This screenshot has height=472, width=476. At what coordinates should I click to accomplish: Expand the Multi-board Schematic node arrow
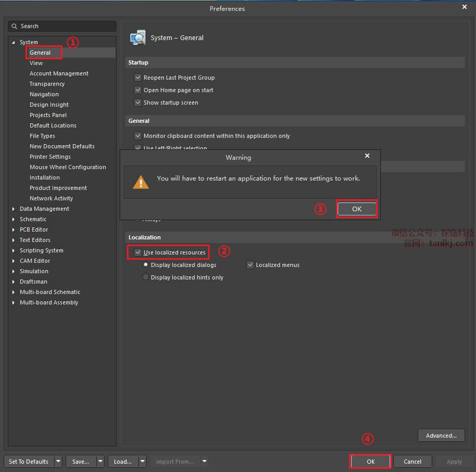pyautogui.click(x=14, y=292)
